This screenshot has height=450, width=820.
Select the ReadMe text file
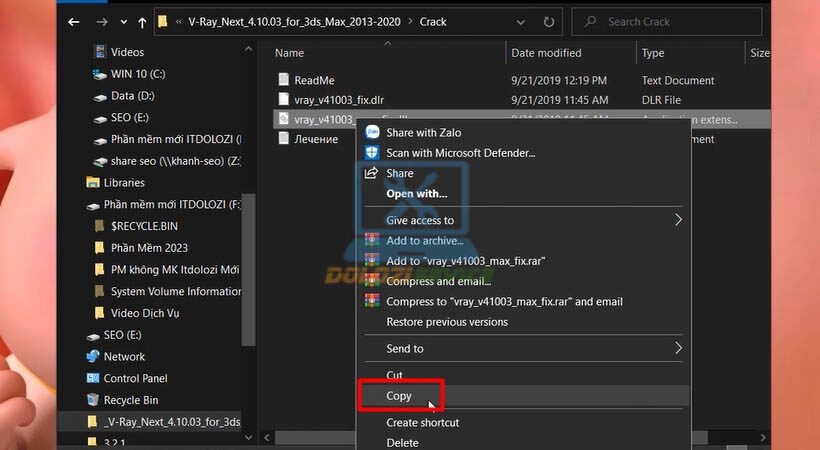[x=314, y=81]
